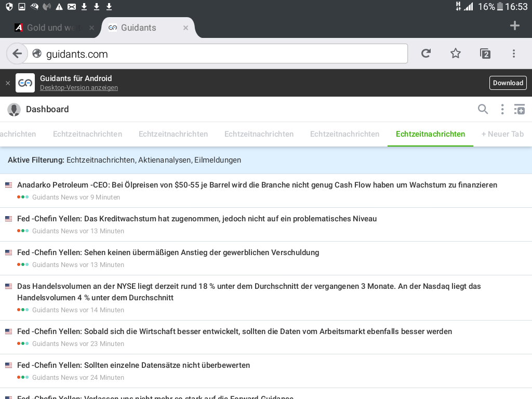Open the Dashboard three-dot options menu
Image resolution: width=532 pixels, height=399 pixels.
(x=502, y=109)
